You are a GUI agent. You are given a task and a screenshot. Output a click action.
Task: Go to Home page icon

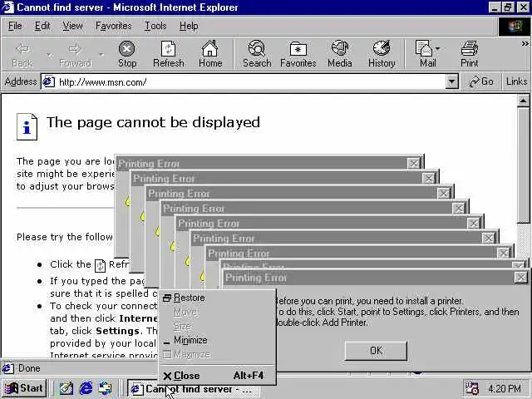point(210,54)
